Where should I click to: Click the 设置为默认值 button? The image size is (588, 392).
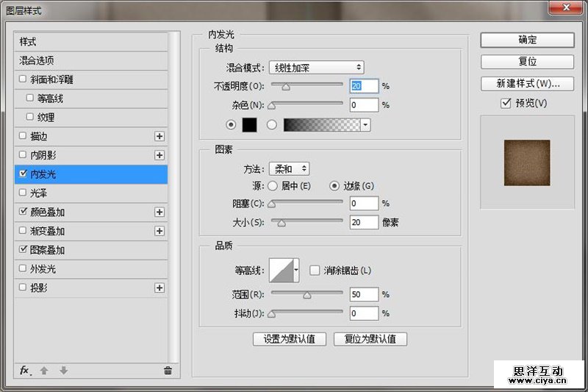(x=289, y=339)
